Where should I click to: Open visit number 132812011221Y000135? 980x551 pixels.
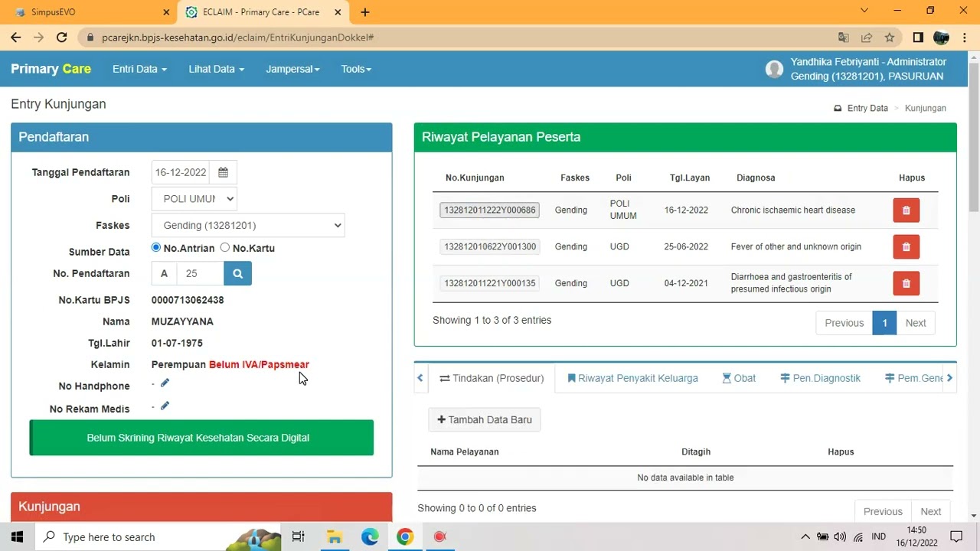coord(490,283)
